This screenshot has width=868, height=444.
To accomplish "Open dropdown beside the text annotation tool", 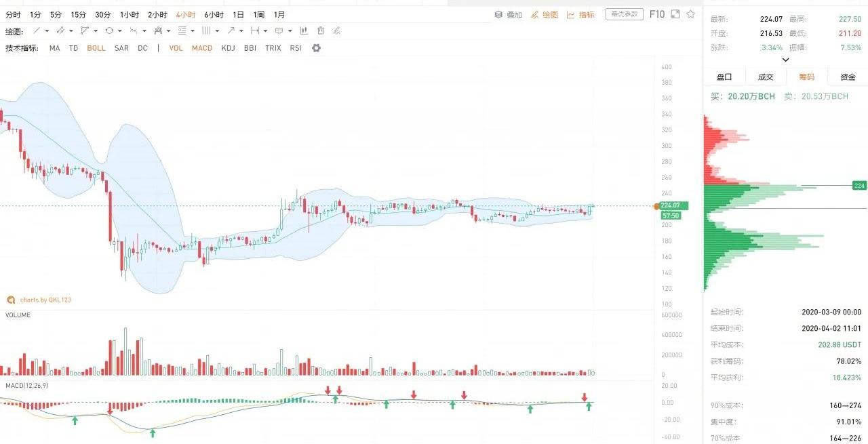I will 290,31.
